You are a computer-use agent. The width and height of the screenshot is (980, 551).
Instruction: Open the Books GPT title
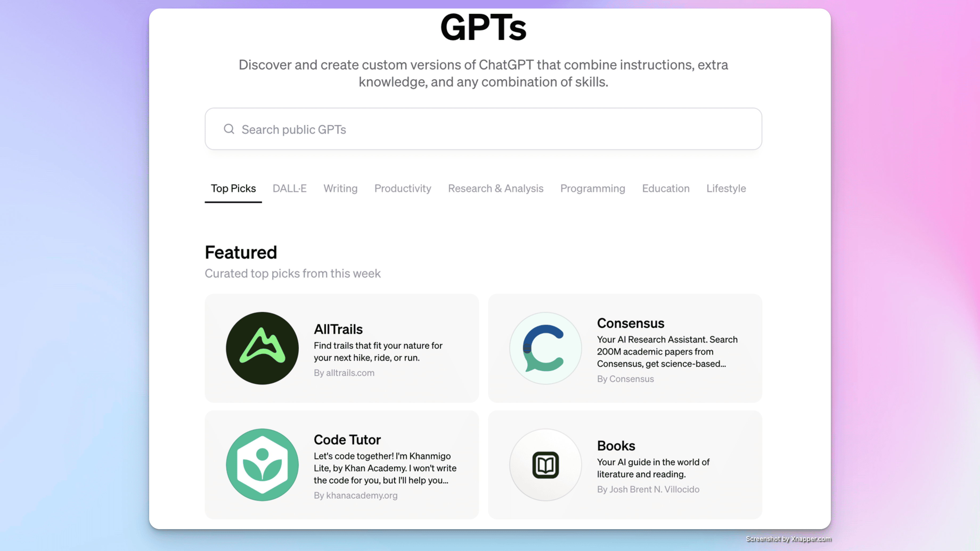(615, 445)
